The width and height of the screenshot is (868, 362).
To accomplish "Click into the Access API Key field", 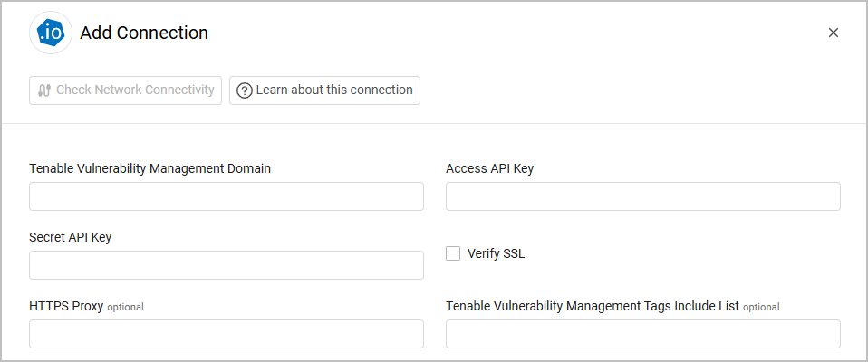I will [643, 196].
